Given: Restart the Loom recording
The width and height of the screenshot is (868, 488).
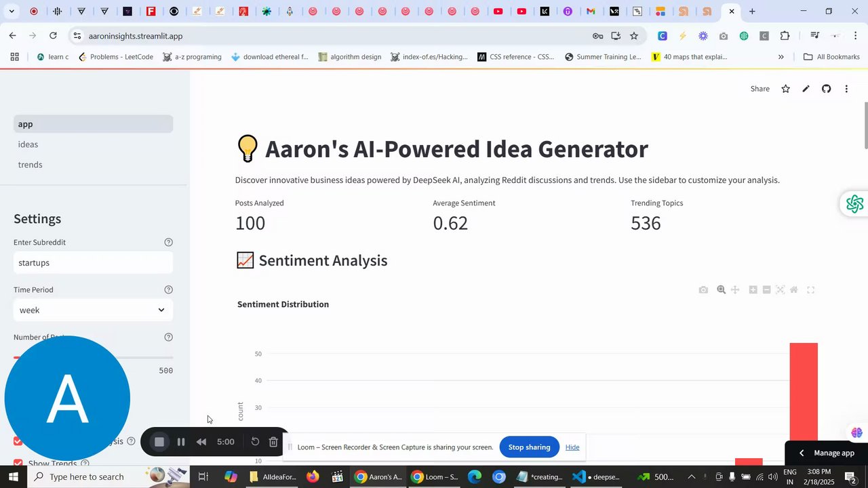Looking at the screenshot, I should [x=255, y=442].
